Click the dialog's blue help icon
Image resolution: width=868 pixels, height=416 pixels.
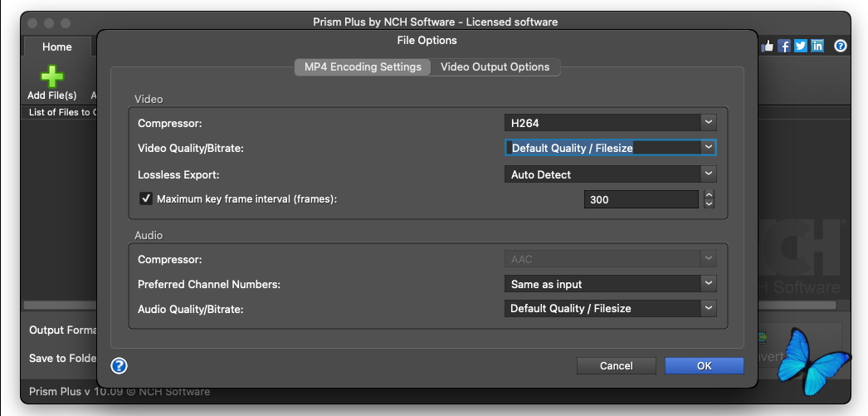119,365
